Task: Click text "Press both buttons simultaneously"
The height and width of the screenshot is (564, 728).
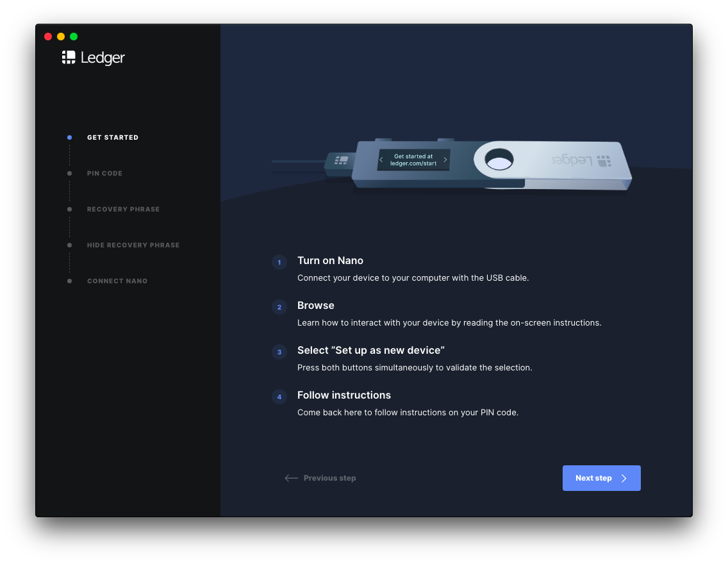Action: 365,368
